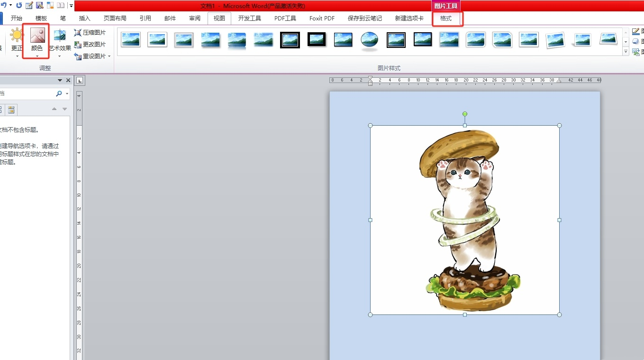Switch to the Foxit PDF tab
644x360 pixels.
pos(322,18)
